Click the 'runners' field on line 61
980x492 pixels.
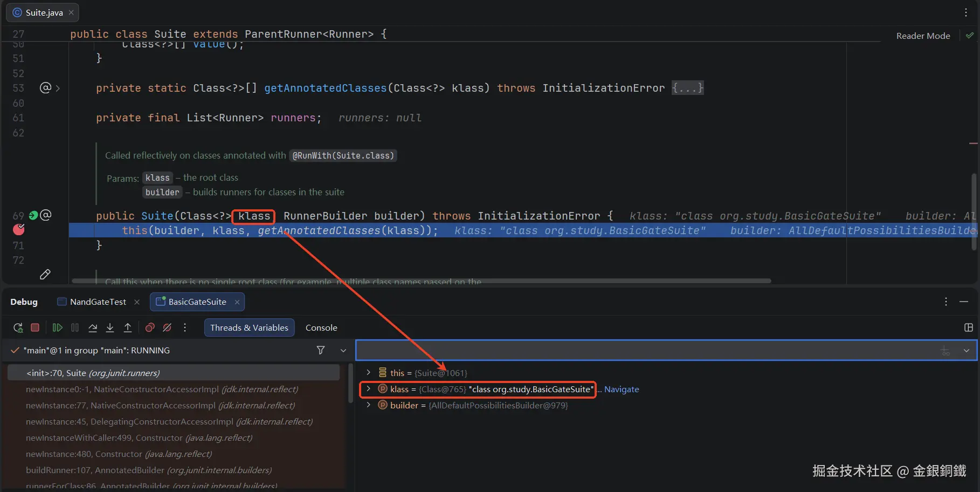coord(293,118)
